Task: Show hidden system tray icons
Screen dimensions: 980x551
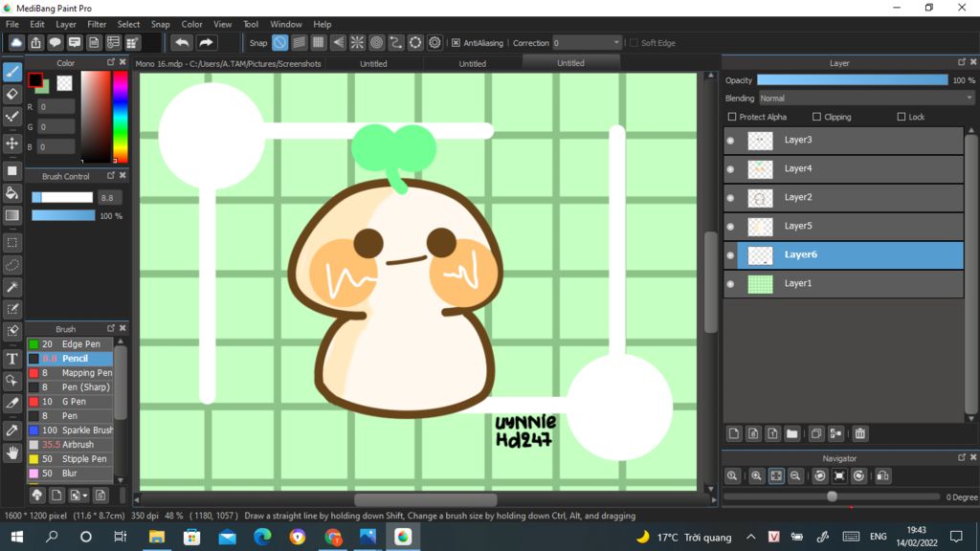Action: [750, 537]
